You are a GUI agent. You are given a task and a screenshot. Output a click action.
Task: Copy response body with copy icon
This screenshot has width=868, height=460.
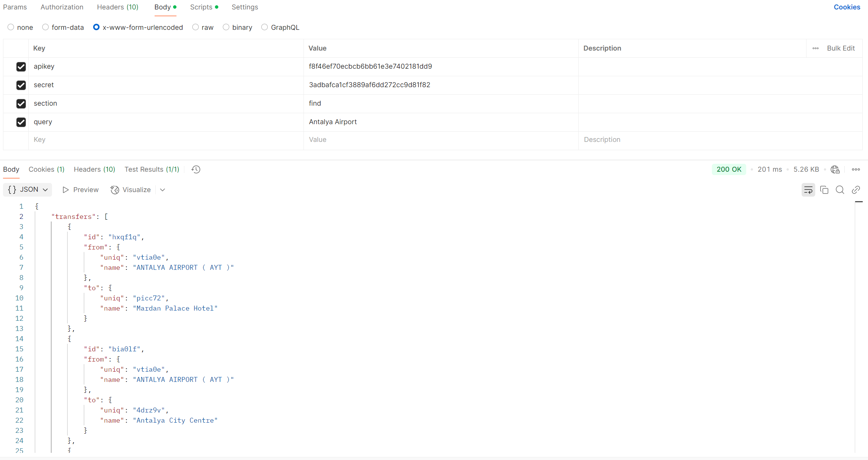click(x=824, y=190)
